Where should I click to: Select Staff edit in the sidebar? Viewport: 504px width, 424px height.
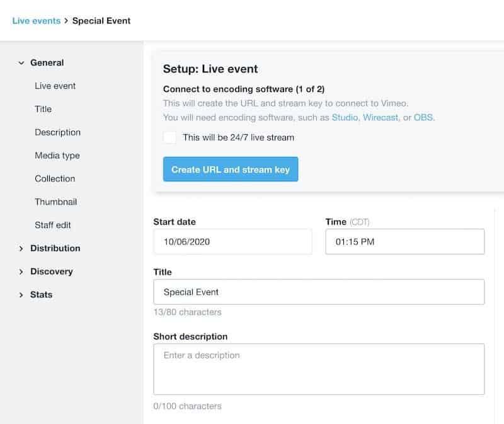pos(52,225)
